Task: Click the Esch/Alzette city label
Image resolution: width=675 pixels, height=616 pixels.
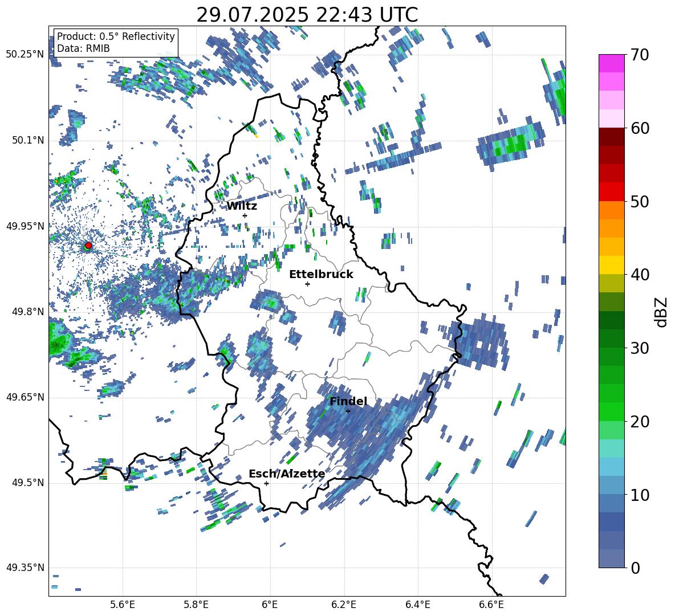Action: tap(287, 474)
